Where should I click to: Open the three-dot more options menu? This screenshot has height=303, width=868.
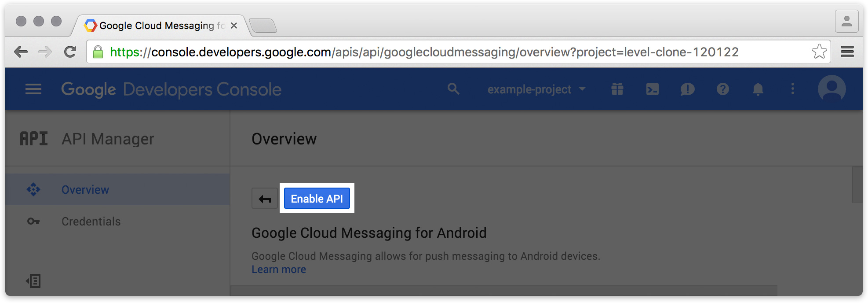coord(793,89)
